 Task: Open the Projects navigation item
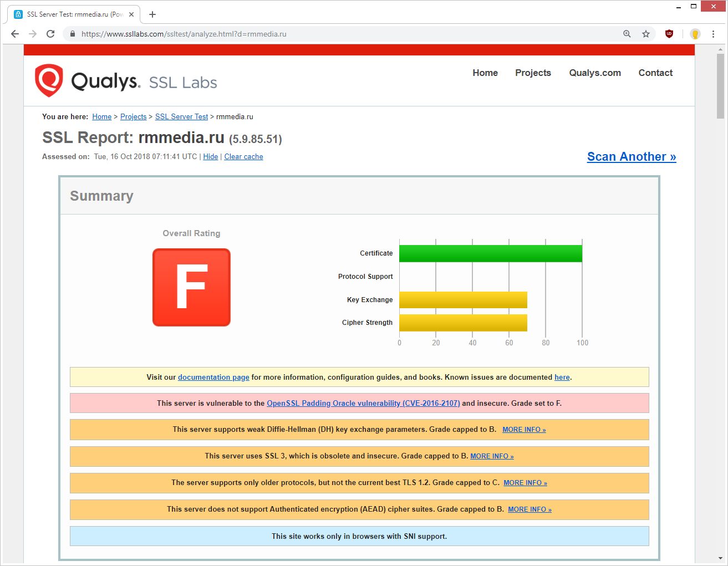pyautogui.click(x=533, y=73)
